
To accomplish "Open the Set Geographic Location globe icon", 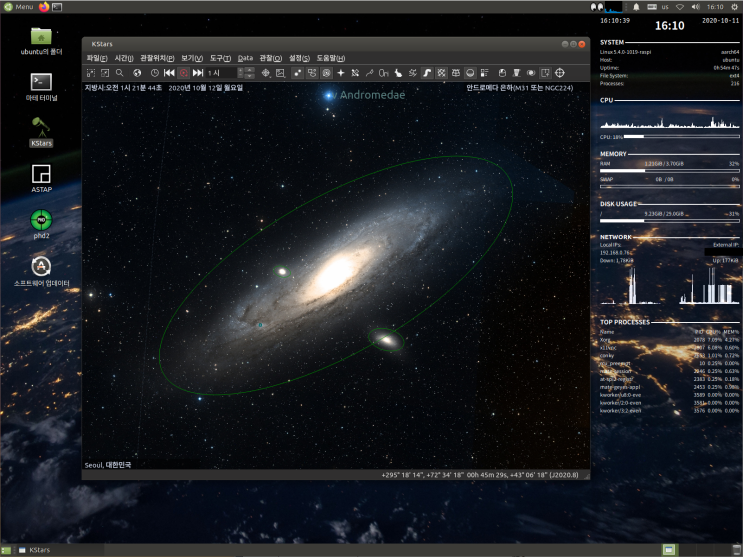I will [x=137, y=73].
